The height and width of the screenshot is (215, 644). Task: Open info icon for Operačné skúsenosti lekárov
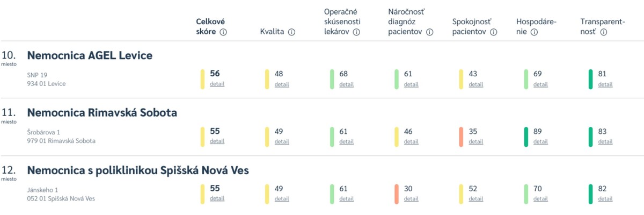coord(356,32)
